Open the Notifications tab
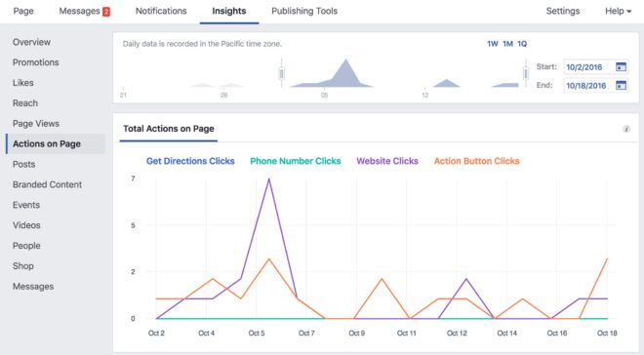Viewport: 644px width, 355px height. pos(161,11)
